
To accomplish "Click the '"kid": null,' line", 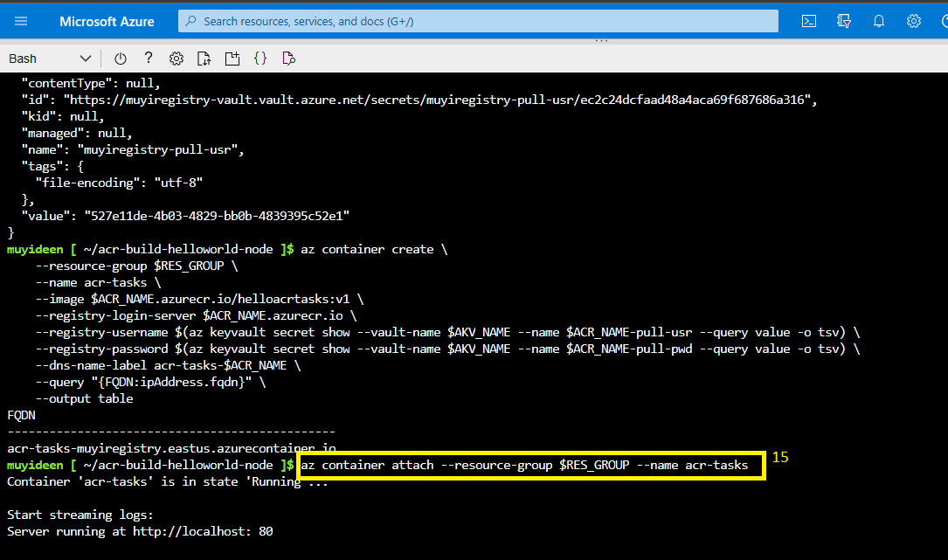I will (x=63, y=116).
